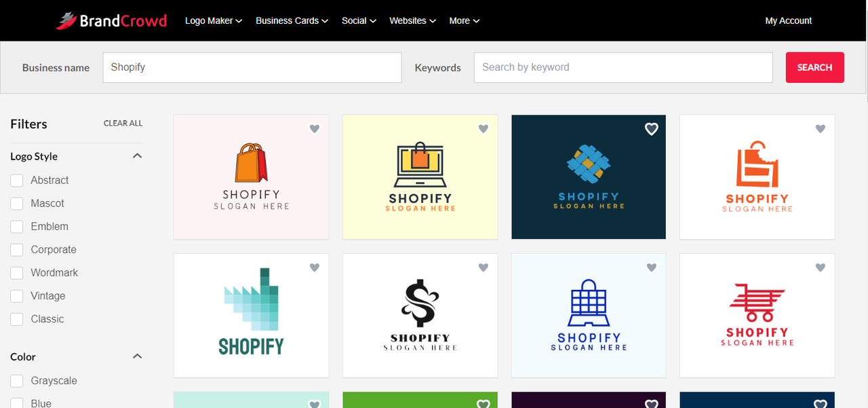Viewport: 868px width, 408px height.
Task: Click the Search by keyword field
Action: pos(623,67)
